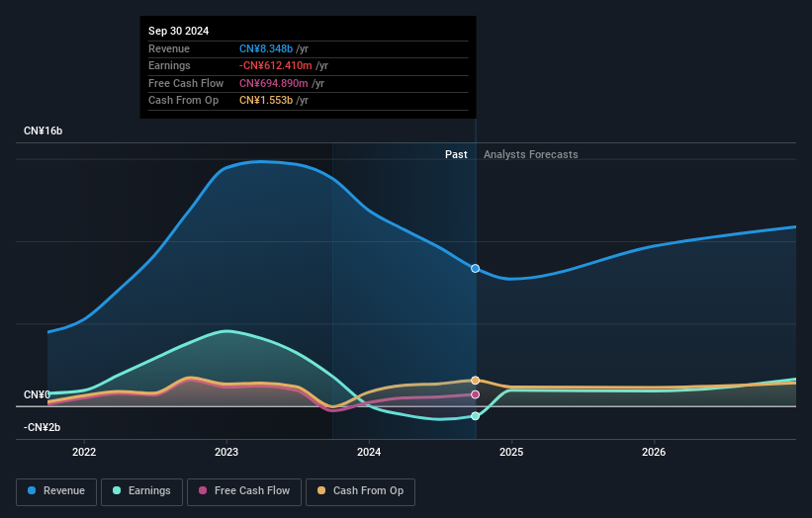
Task: Click the CN¥1.553b cash from op value
Action: point(266,101)
